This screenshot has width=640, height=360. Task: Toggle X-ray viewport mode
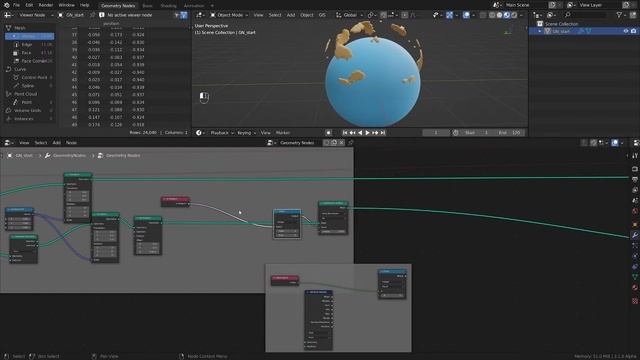483,15
